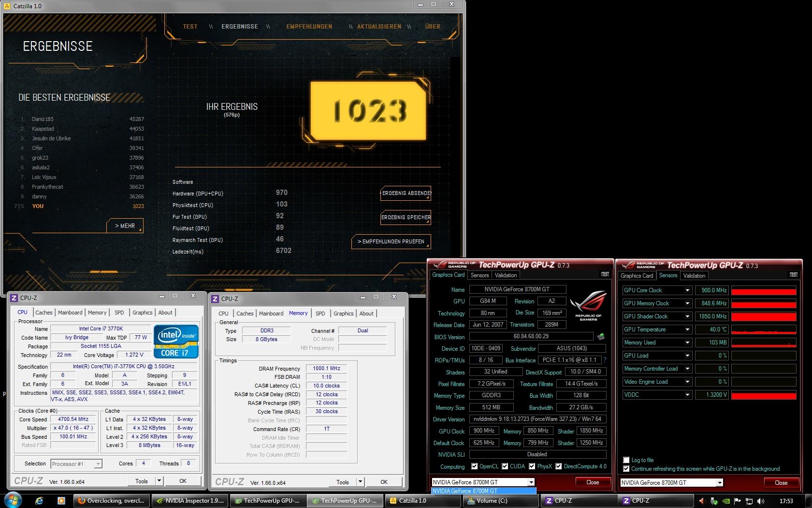812x508 pixels.
Task: Enable the Log to file checkbox
Action: [626, 460]
